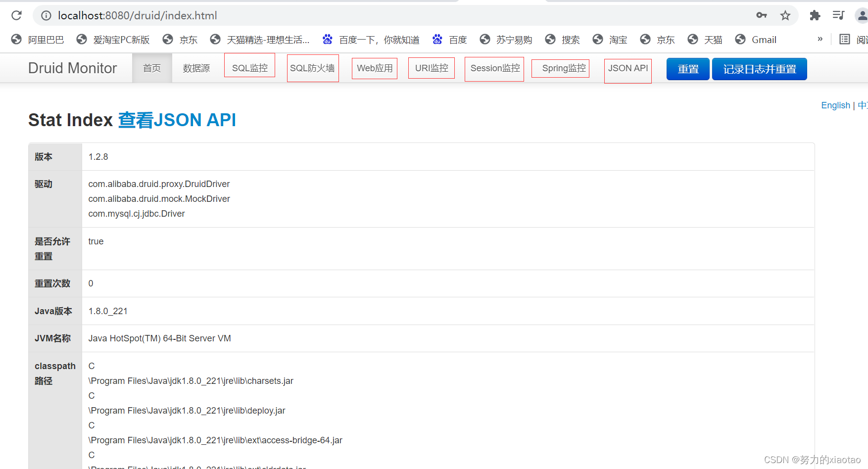The height and width of the screenshot is (469, 868).
Task: Click the blue 重置 button
Action: (x=688, y=69)
